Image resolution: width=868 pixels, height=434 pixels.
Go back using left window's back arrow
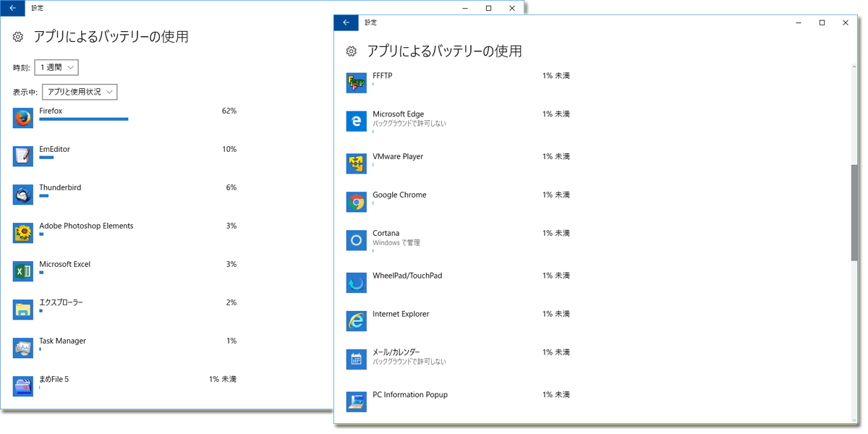[12, 8]
